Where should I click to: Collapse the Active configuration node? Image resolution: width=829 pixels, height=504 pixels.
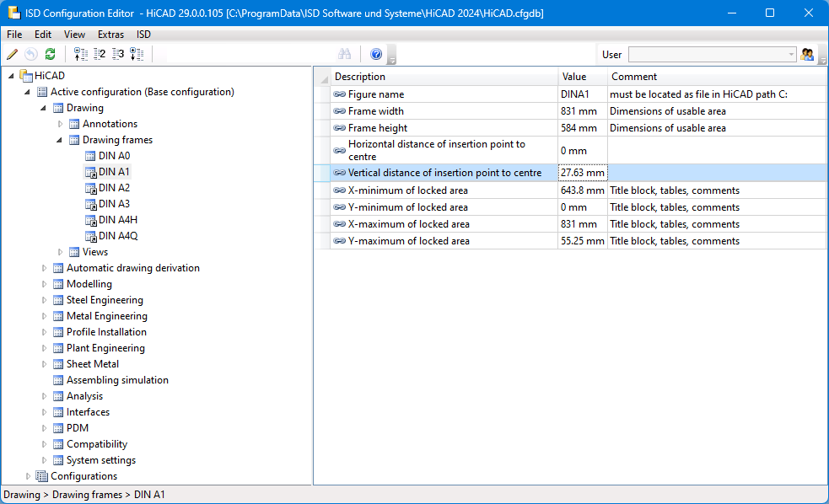tap(27, 92)
